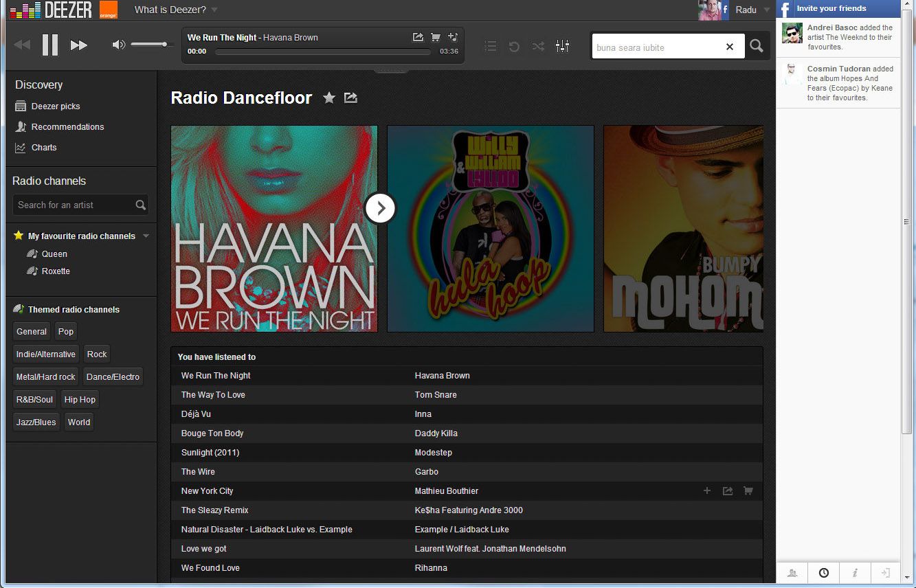Click the Sunlight (2011) track

pos(210,453)
